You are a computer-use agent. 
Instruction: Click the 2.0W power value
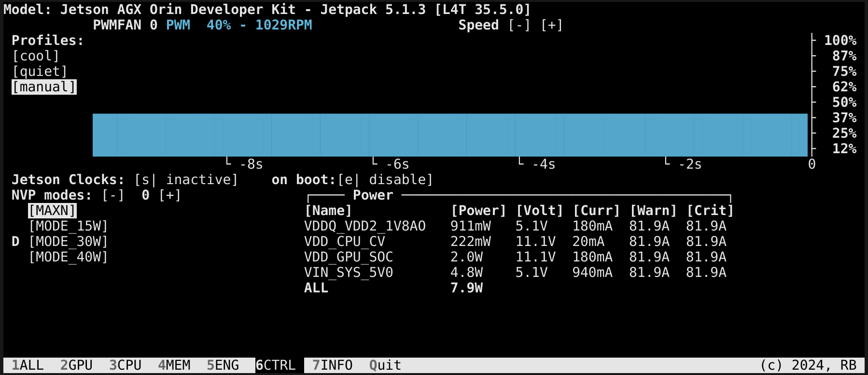[466, 257]
